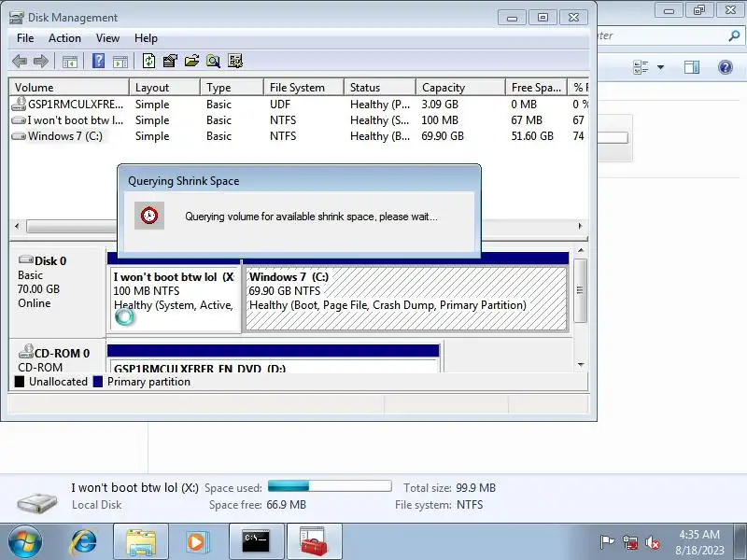
Task: Open the Action menu
Action: (x=64, y=38)
